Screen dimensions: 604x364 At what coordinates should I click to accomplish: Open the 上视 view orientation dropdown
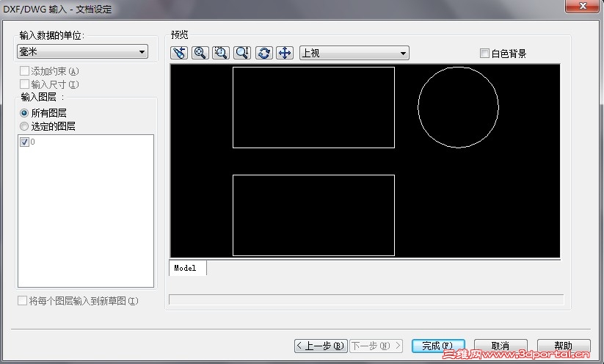click(354, 53)
